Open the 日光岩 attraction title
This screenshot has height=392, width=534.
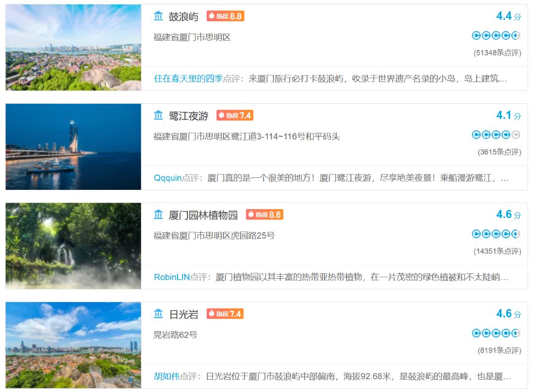tap(183, 314)
